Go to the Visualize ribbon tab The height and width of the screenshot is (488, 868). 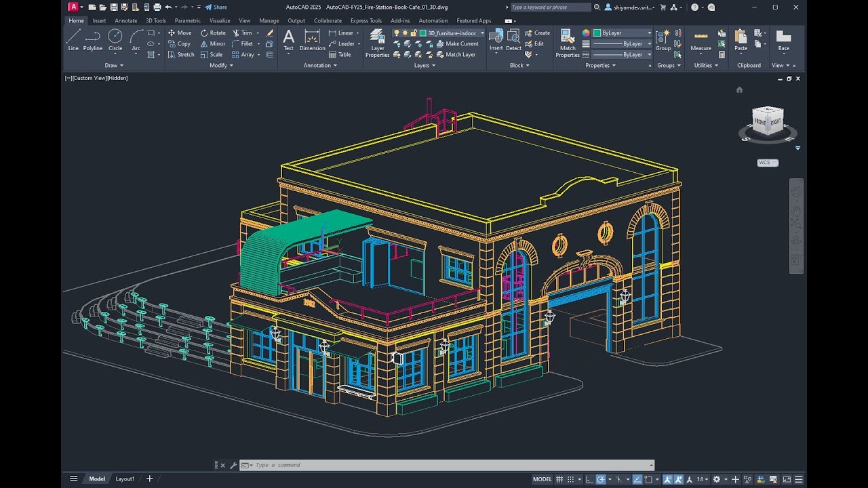tap(220, 21)
